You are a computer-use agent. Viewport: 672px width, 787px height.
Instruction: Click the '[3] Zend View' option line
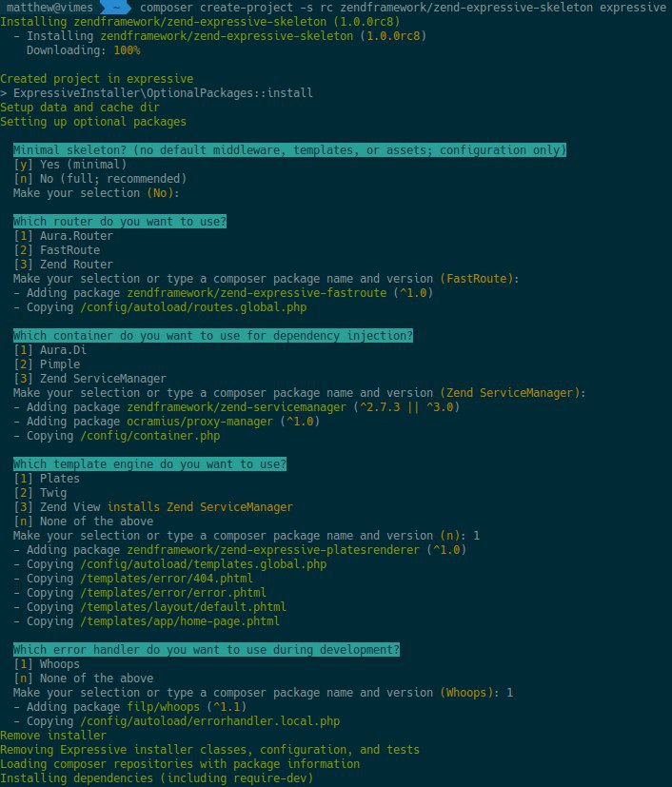(153, 507)
